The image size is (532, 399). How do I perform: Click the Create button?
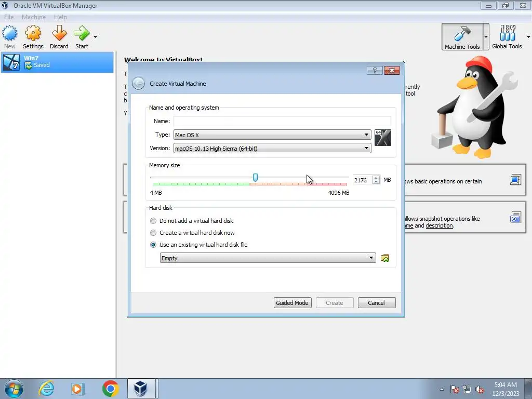pyautogui.click(x=335, y=303)
